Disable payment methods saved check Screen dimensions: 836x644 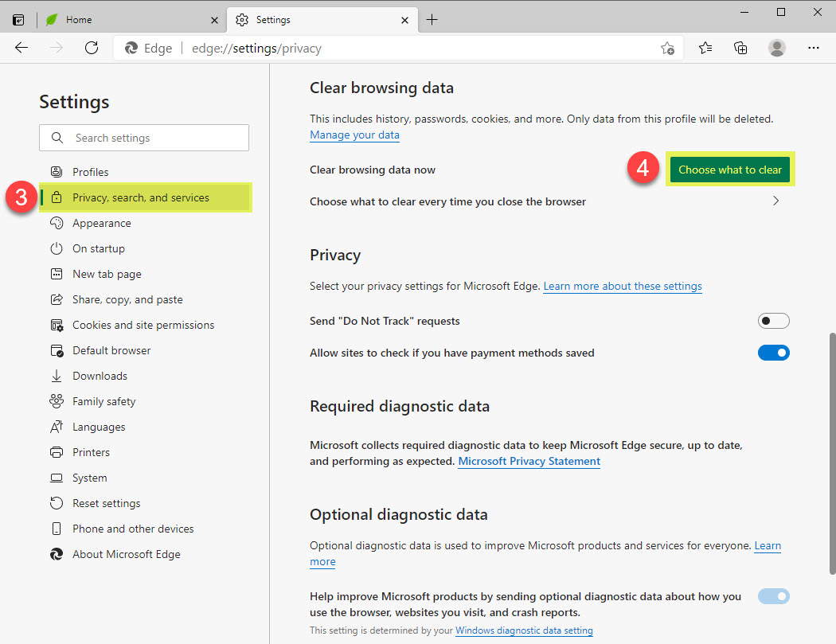tap(773, 353)
